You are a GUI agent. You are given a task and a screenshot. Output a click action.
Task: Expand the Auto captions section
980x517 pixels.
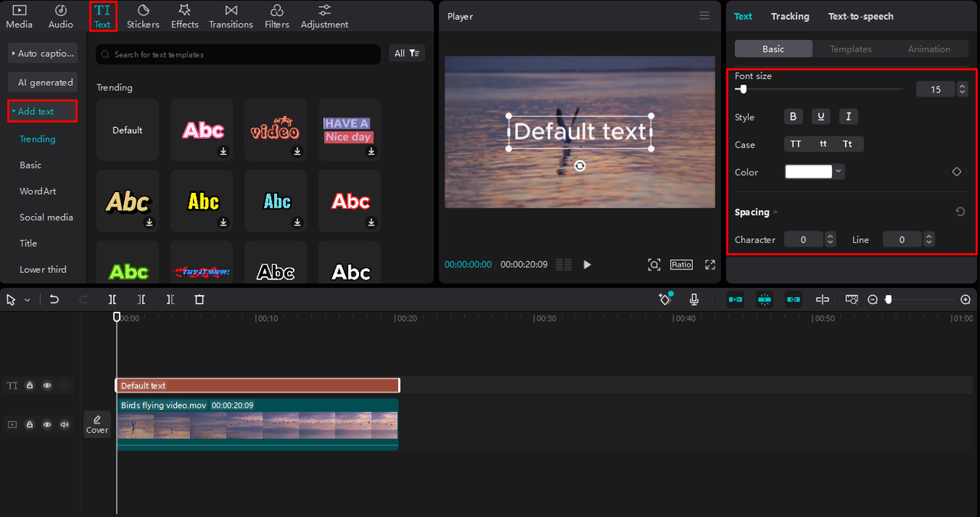pos(43,54)
